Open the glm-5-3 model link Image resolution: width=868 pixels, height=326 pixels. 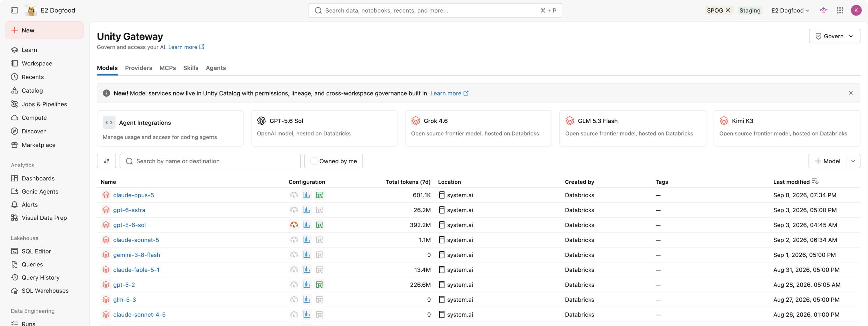click(124, 300)
